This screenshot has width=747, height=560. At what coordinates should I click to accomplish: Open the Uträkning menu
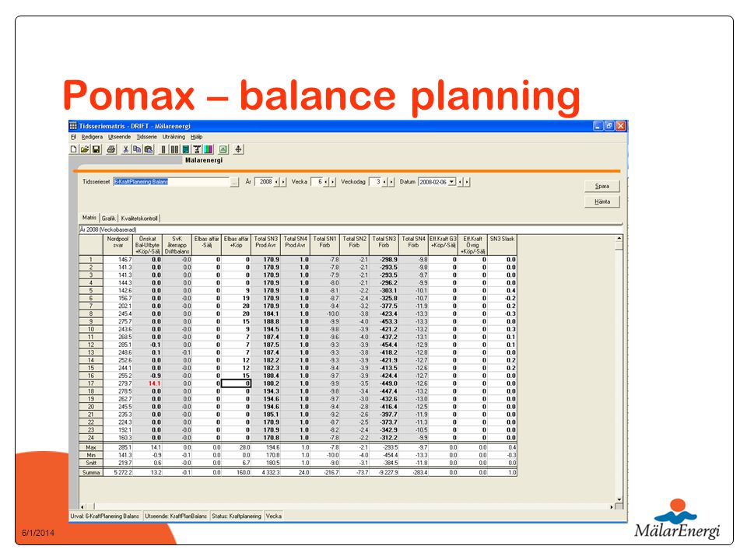174,137
